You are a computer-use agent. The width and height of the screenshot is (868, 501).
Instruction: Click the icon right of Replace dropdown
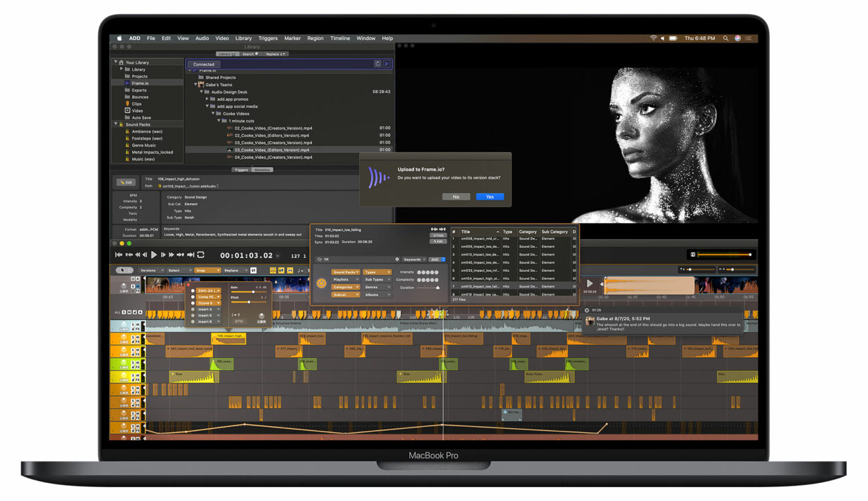pos(254,271)
